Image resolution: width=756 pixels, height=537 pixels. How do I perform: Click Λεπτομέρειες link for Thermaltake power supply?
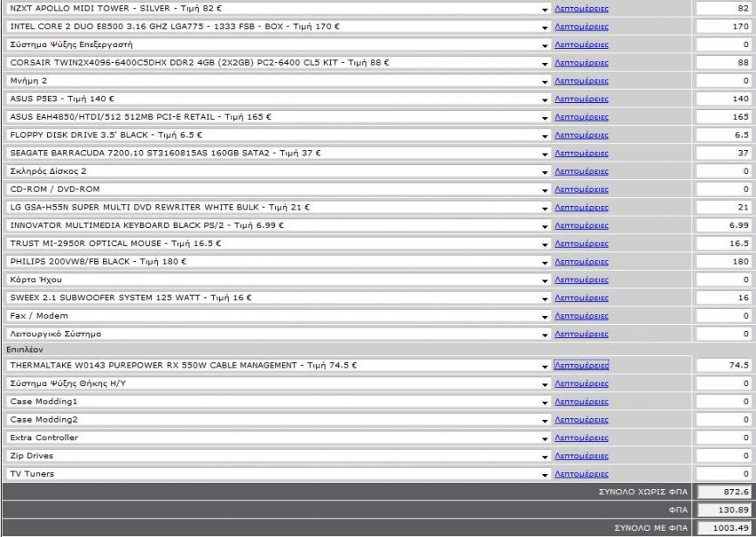pyautogui.click(x=581, y=366)
